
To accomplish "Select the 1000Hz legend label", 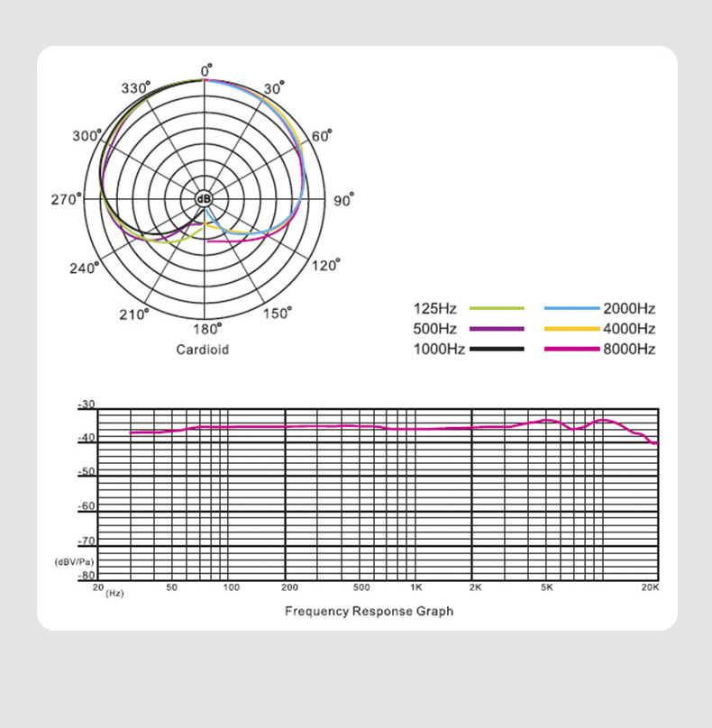I will (x=439, y=350).
